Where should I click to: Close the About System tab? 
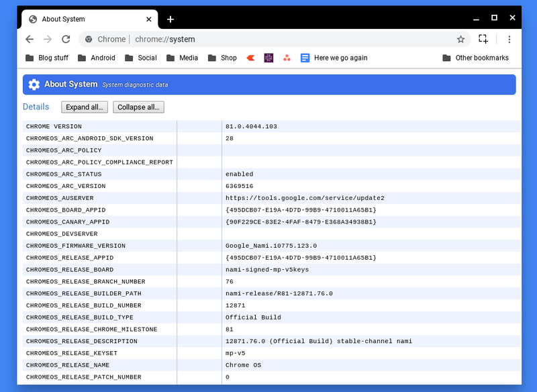pos(148,19)
